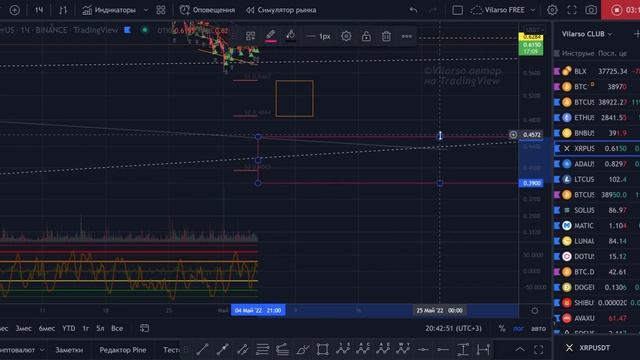Viewport: 640px width, 360px height.
Task: Take a chart snapshot with camera icon
Action: coord(591,10)
